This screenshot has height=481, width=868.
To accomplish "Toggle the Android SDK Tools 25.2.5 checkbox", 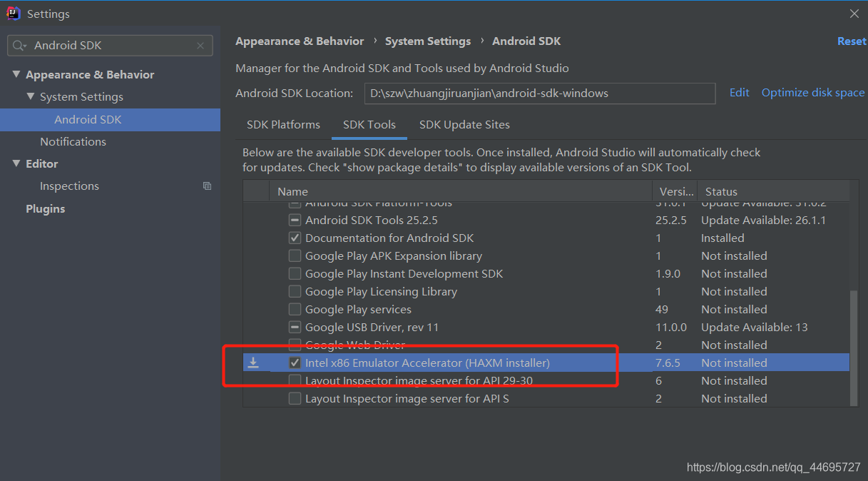I will [295, 221].
